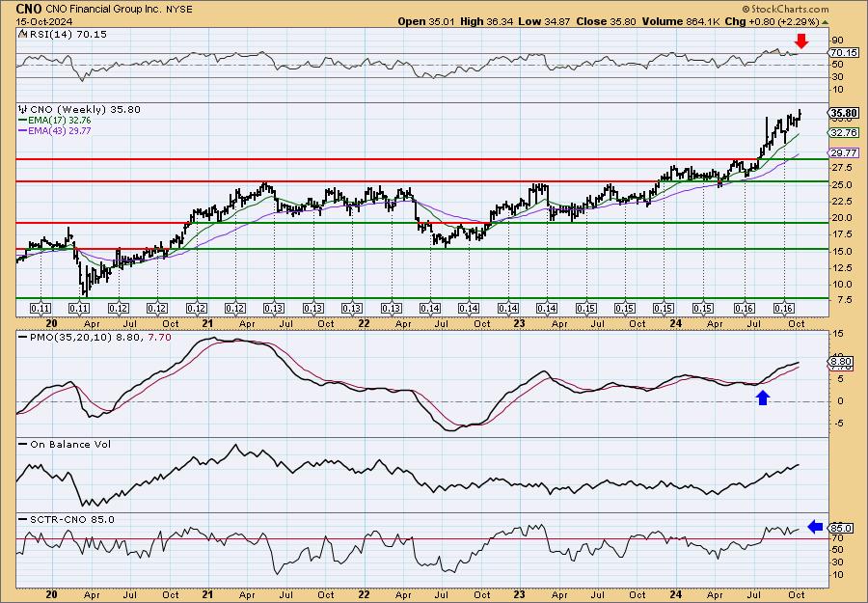This screenshot has height=603, width=868.
Task: Open the StockCharts.com copyright link
Action: click(x=785, y=9)
